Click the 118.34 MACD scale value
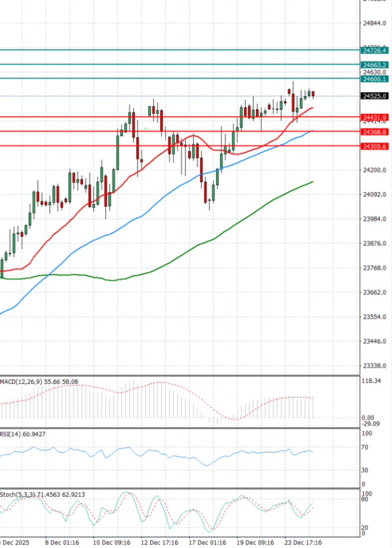This screenshot has width=392, height=548. (371, 380)
